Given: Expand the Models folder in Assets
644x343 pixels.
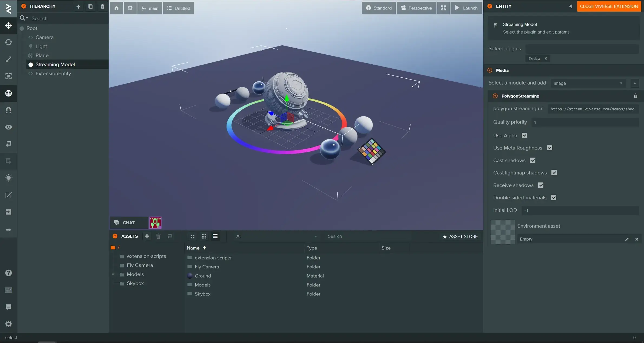Looking at the screenshot, I should click(113, 274).
